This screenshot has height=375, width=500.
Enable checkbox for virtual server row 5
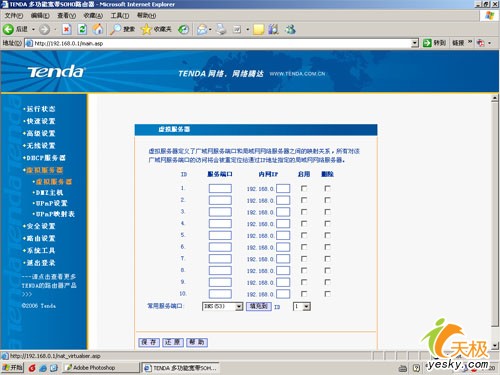(x=304, y=235)
